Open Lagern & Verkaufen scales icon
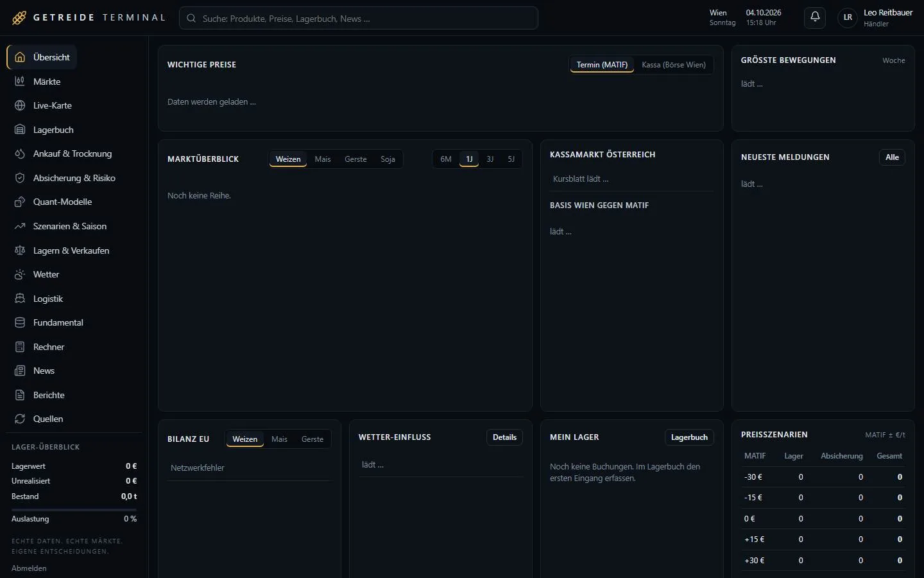Screen dimensions: 924x578 (20, 250)
